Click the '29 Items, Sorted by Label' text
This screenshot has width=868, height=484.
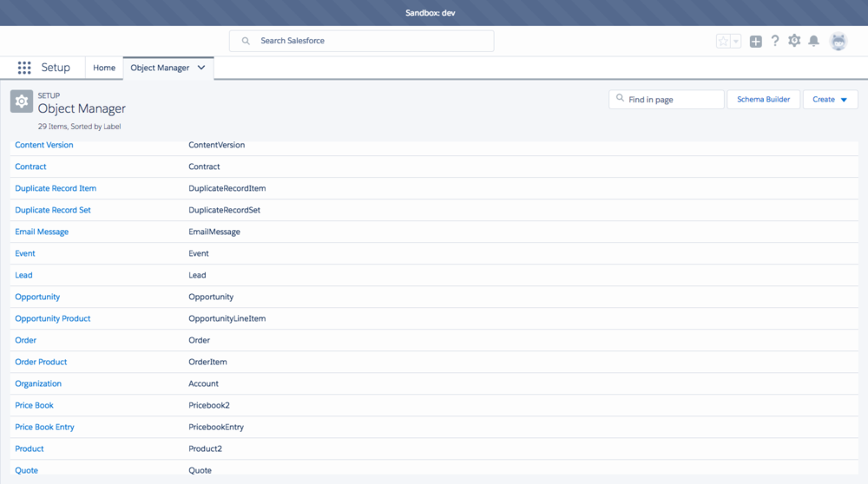(79, 126)
